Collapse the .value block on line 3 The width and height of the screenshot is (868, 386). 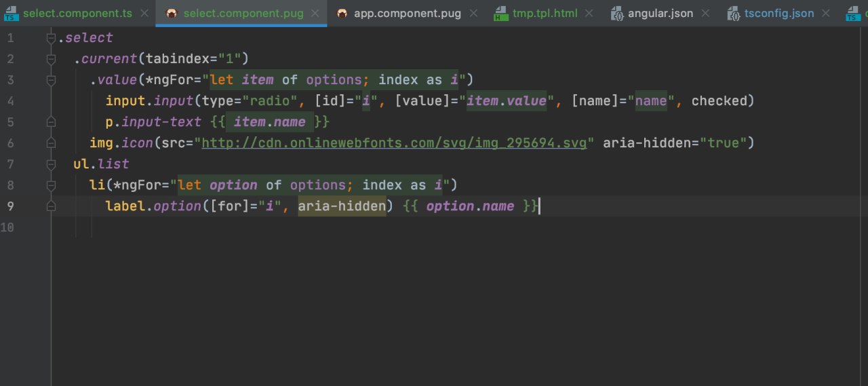point(51,80)
